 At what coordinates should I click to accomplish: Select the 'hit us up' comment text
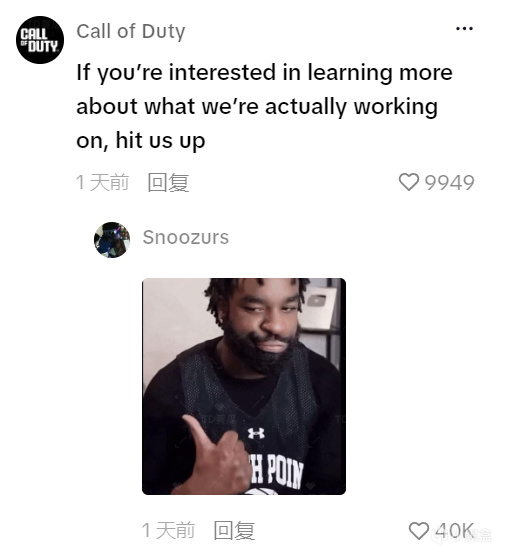point(160,141)
